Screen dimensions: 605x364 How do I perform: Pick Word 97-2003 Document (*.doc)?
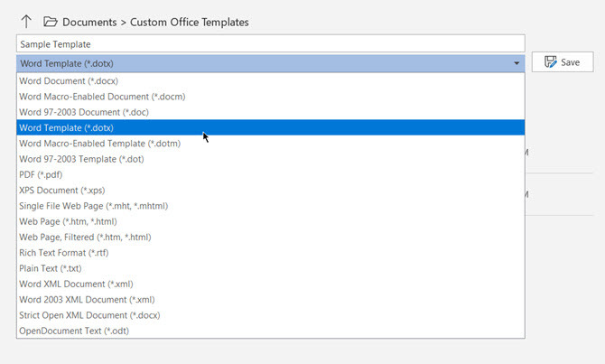coord(271,112)
